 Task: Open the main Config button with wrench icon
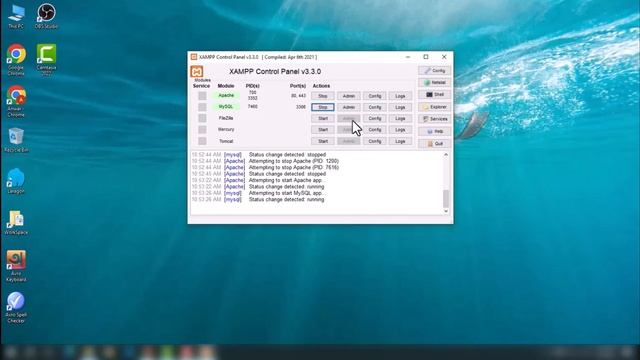[x=434, y=71]
